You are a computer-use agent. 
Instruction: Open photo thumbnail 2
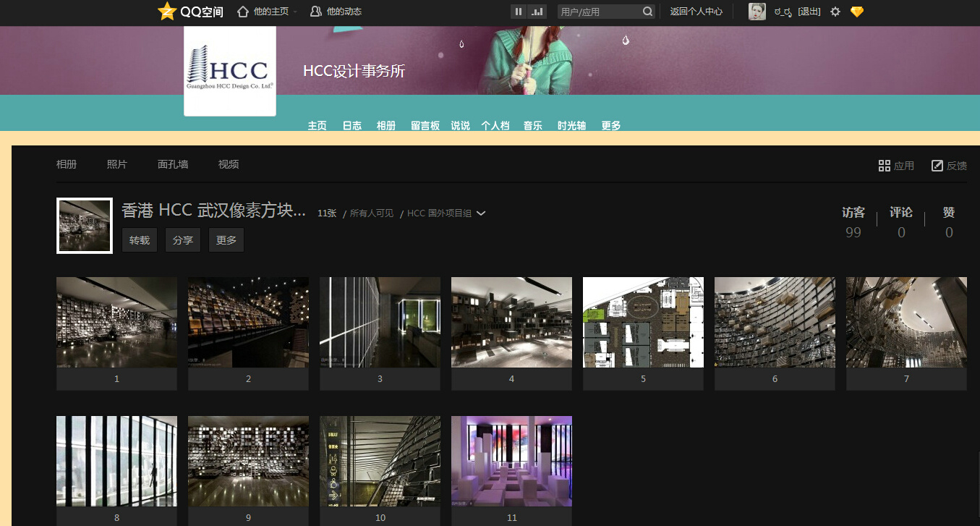[x=248, y=322]
